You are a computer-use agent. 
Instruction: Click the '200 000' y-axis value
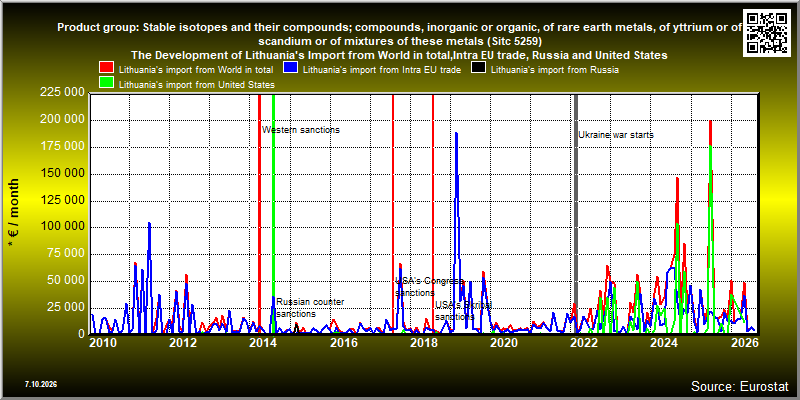[x=61, y=120]
